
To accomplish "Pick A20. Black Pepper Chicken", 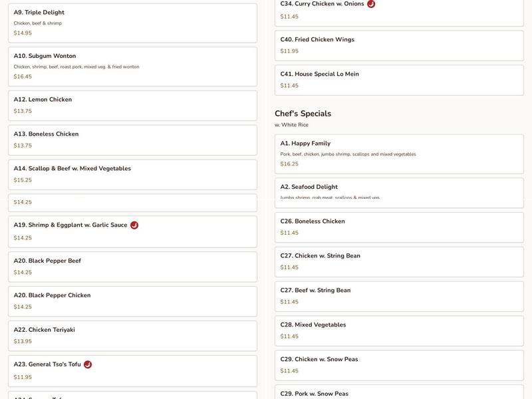I will pos(132,301).
